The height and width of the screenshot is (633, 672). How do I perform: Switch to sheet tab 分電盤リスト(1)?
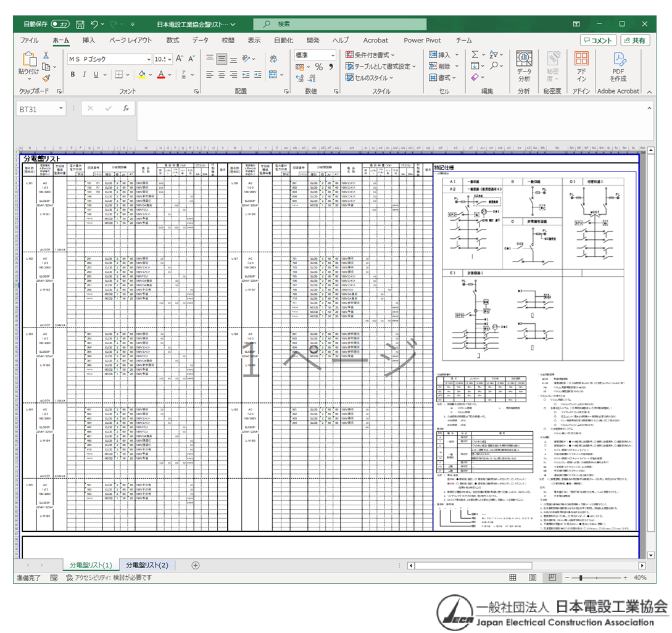(91, 565)
